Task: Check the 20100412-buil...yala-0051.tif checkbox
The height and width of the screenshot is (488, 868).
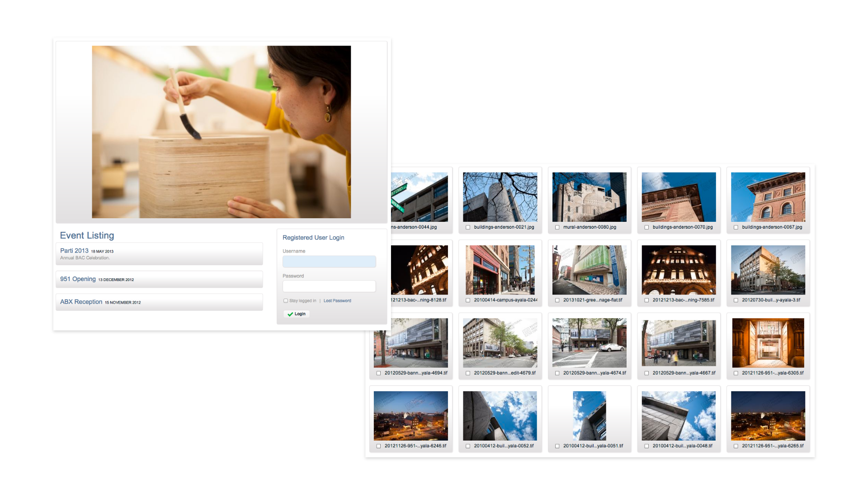Action: 557,446
